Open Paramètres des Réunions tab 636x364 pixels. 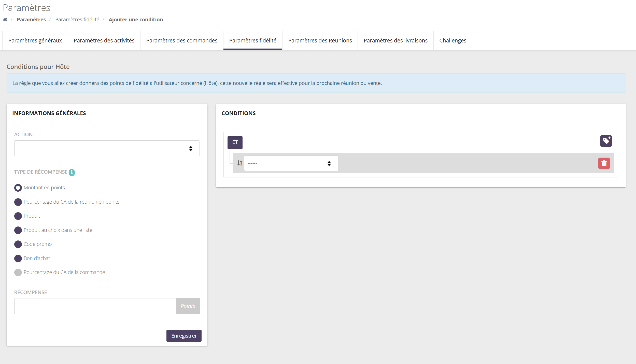click(x=320, y=41)
